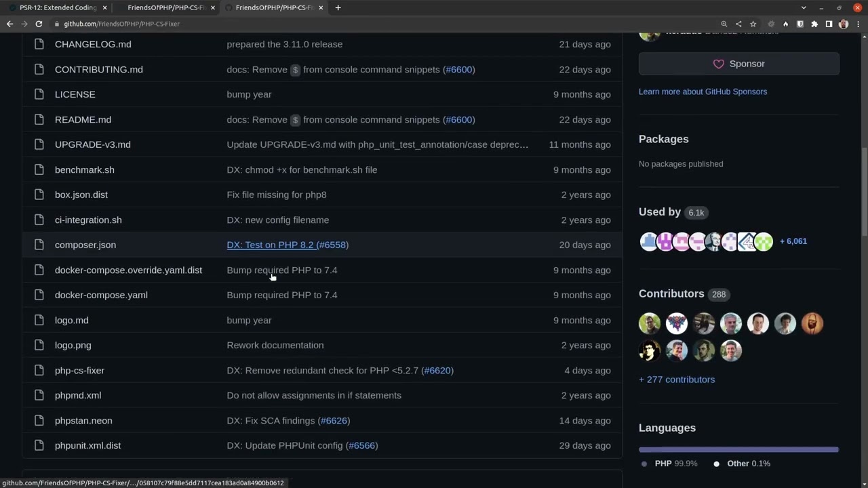This screenshot has height=488, width=868.
Task: Close the second FriendsOfPHP tab
Action: pyautogui.click(x=213, y=7)
